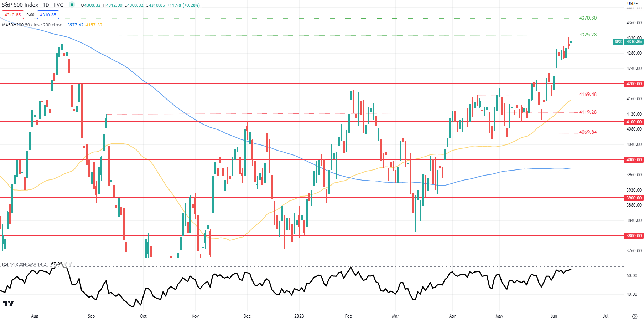Click the 3840.00 price scale label
The width and height of the screenshot is (644, 320).
pyautogui.click(x=634, y=220)
